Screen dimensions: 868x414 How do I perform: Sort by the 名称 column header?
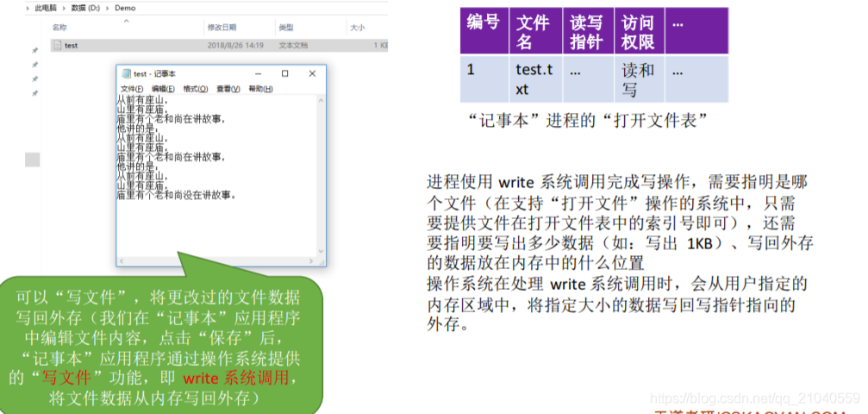(x=59, y=27)
